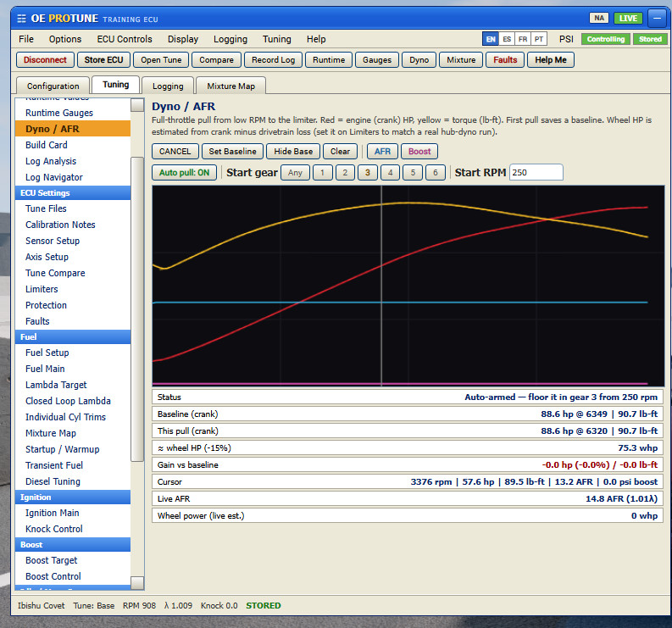
Task: Open the Options menu
Action: [x=65, y=39]
